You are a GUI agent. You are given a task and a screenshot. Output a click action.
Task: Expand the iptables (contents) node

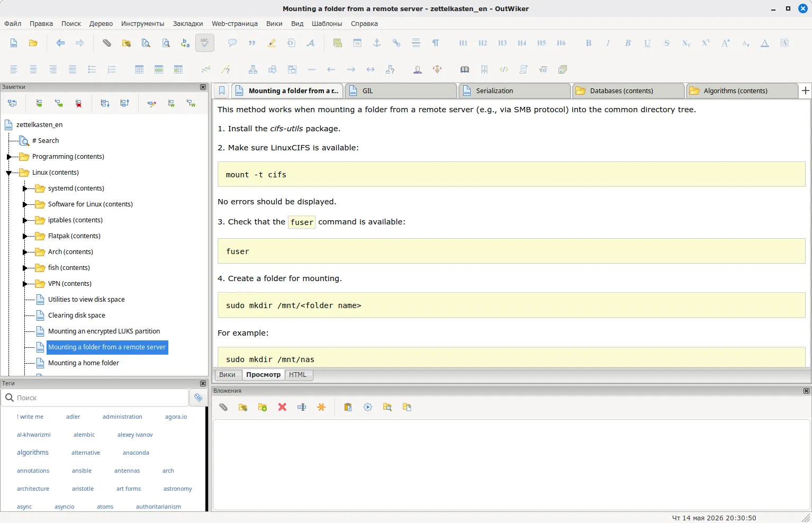(25, 220)
